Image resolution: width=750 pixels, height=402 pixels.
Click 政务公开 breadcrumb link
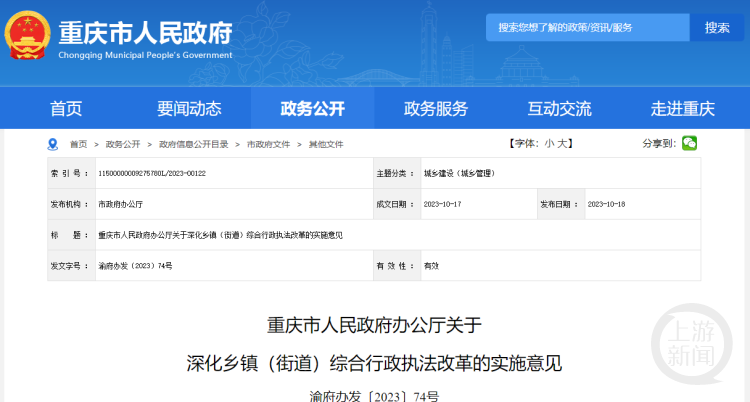[123, 144]
